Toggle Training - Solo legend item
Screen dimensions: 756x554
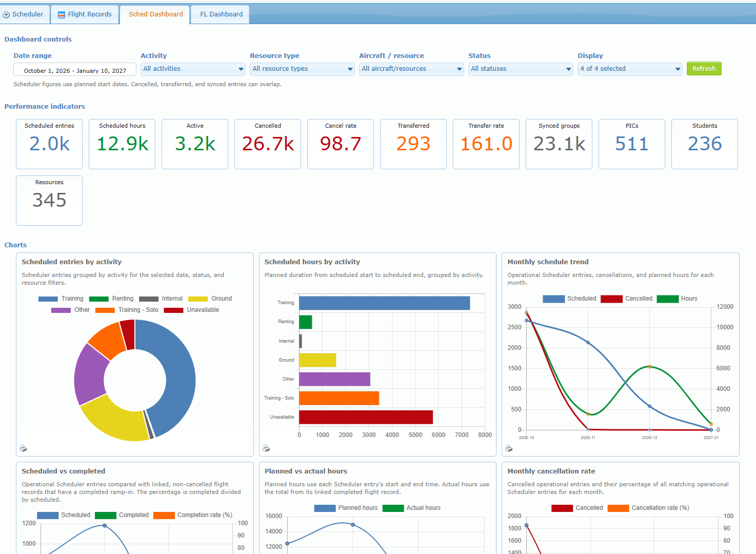127,310
